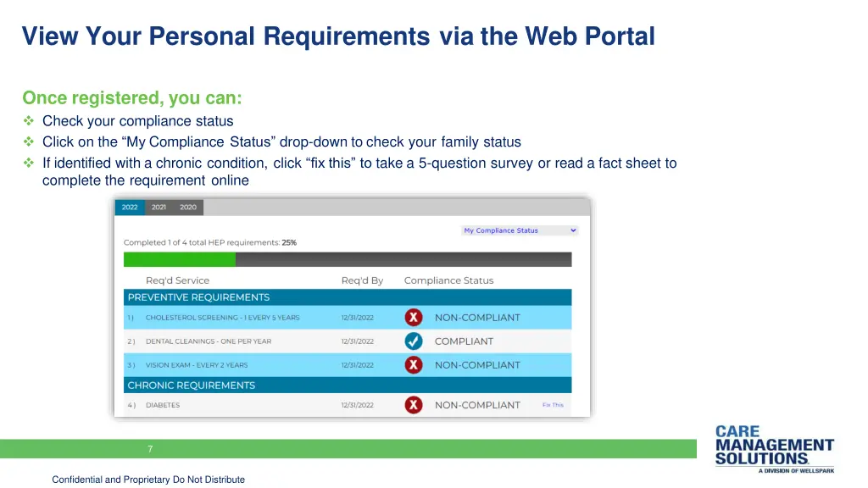The image size is (868, 488).
Task: Click NON-COMPLIANT status for Cholesterol Screening
Action: 478,318
